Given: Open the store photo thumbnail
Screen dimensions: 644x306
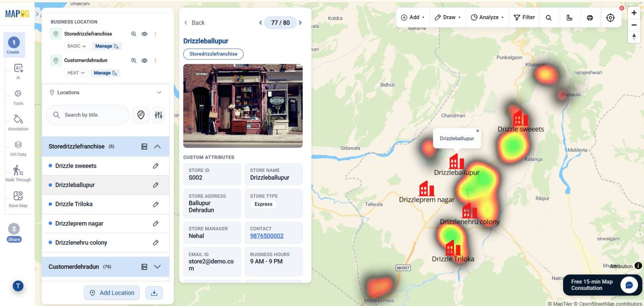Looking at the screenshot, I should 243,106.
